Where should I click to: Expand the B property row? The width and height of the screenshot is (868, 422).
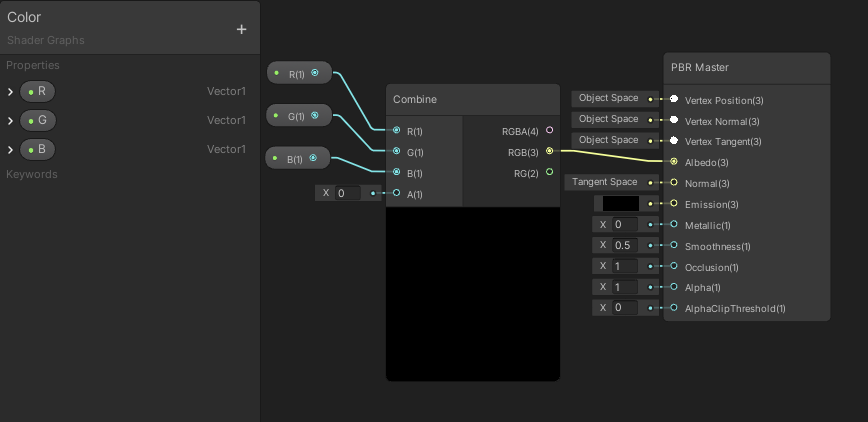(x=10, y=150)
